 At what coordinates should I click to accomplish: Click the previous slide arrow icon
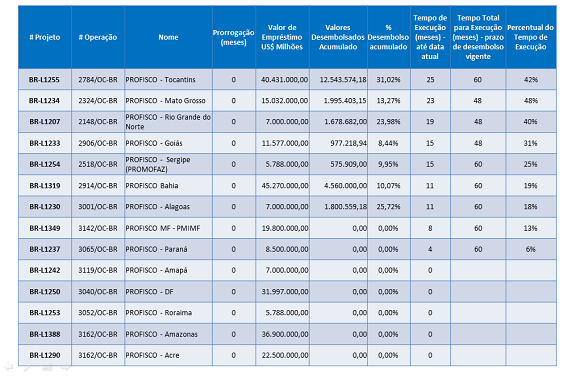tap(9, 367)
